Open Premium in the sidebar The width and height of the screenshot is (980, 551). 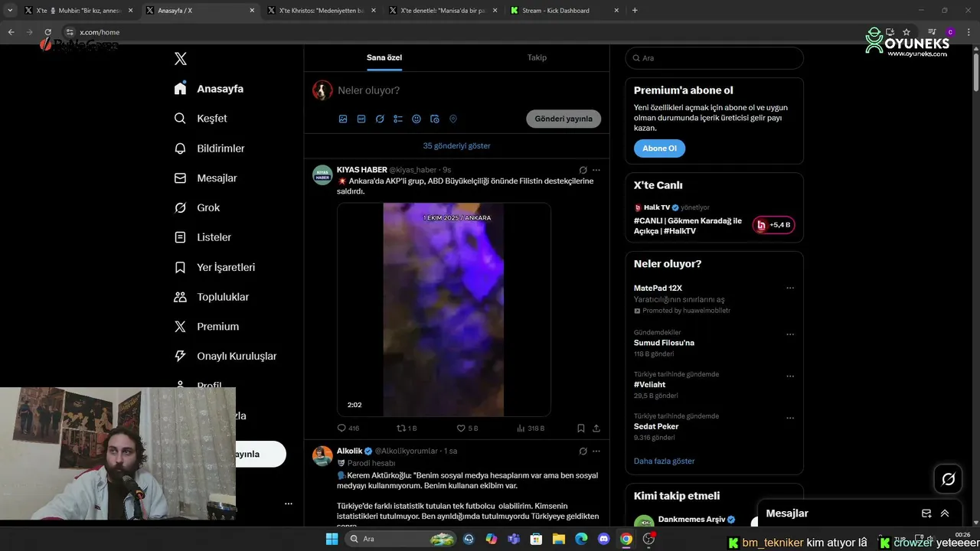click(x=206, y=327)
